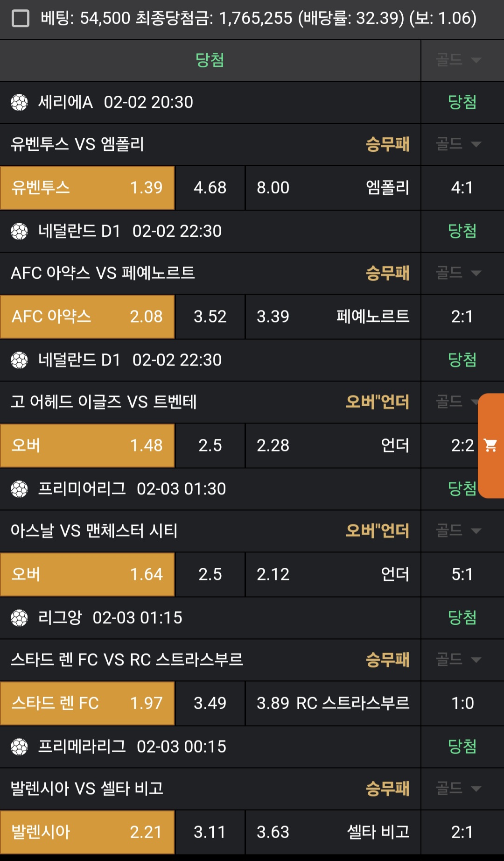504x861 pixels.
Task: Click 승무패 label for 발렌시아 match
Action: [387, 789]
